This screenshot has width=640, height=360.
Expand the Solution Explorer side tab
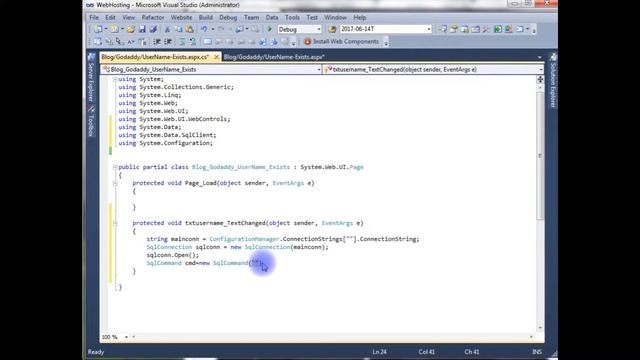pos(553,81)
